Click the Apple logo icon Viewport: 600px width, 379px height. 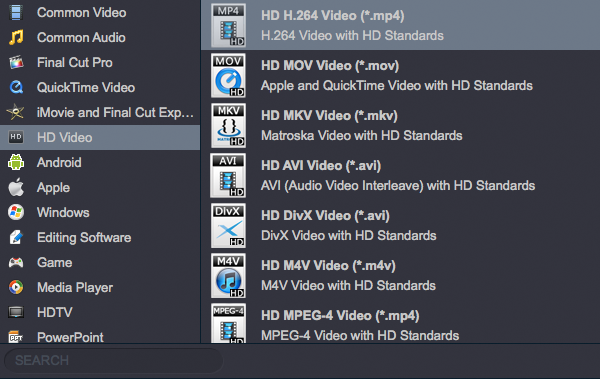(16, 187)
